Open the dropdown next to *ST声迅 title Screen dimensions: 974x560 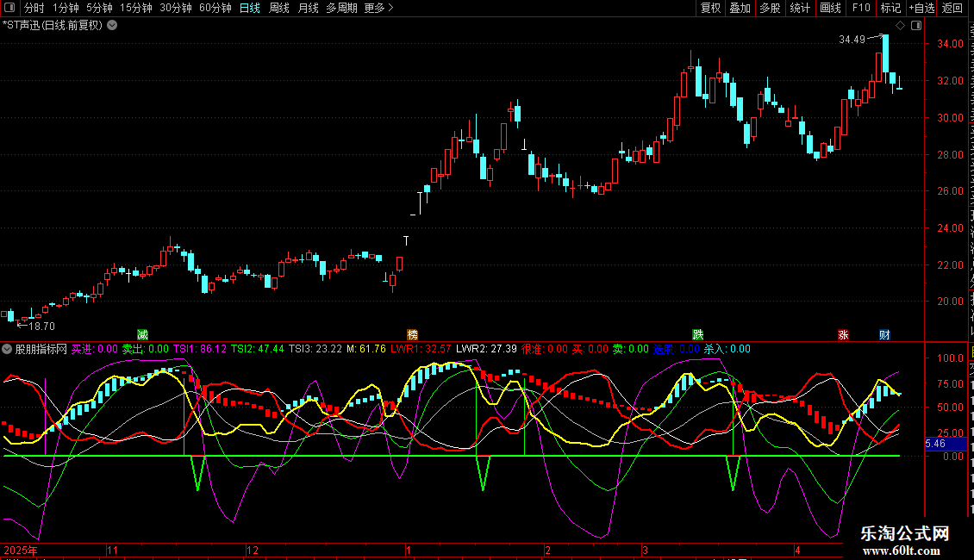[x=112, y=26]
